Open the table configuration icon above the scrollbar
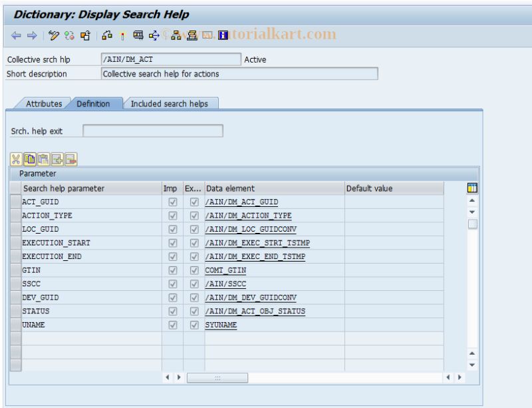The image size is (532, 408). point(471,188)
